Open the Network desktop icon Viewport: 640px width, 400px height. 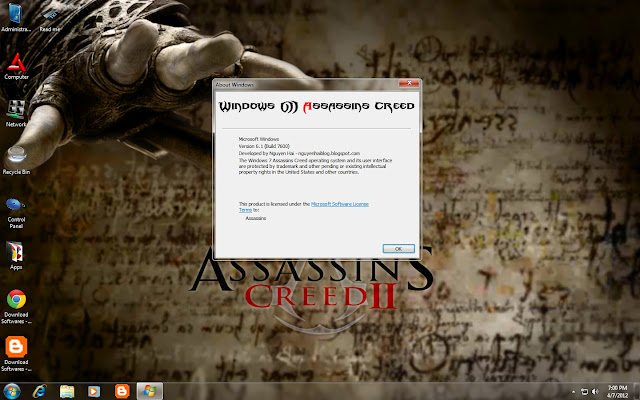(16, 114)
